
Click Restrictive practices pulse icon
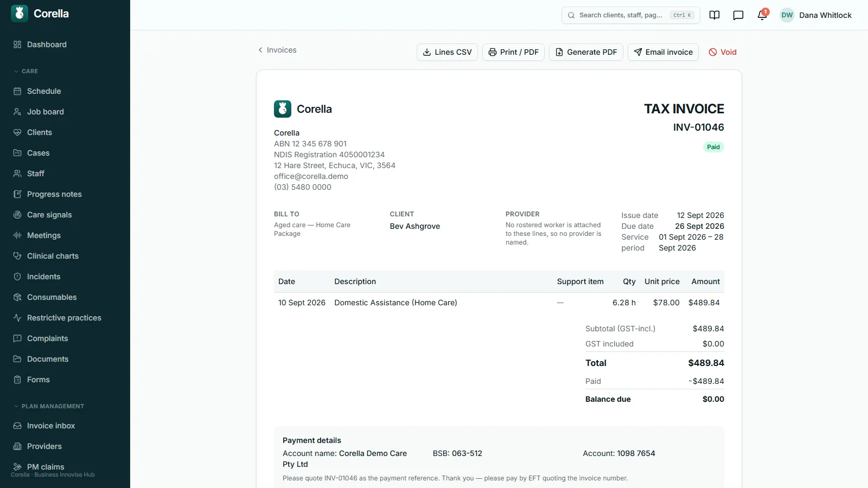click(x=17, y=318)
